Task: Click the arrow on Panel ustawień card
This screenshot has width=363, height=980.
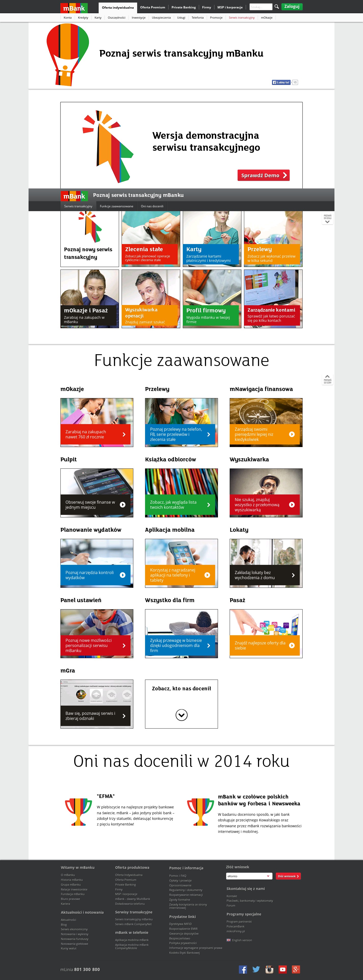Action: [124, 645]
